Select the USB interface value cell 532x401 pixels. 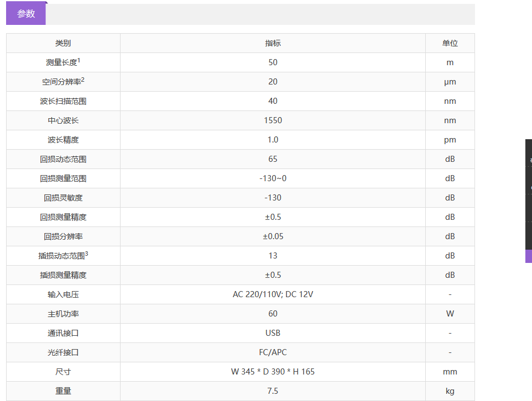273,333
